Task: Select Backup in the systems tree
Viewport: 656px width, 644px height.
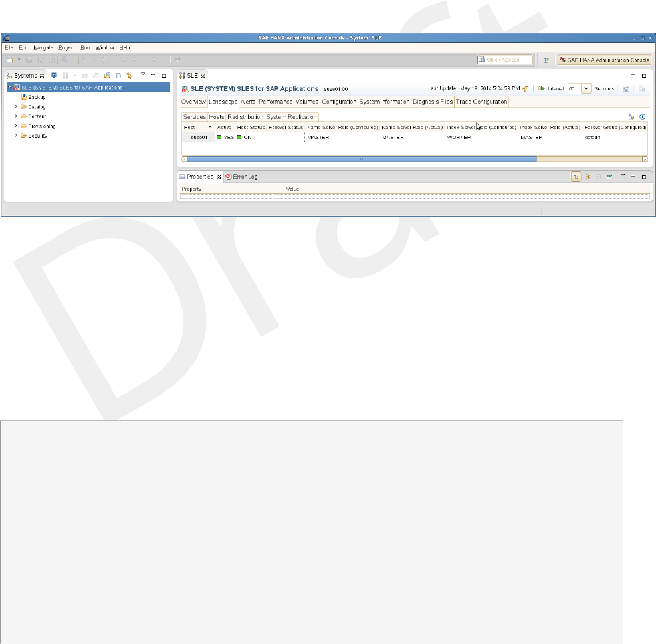Action: point(33,97)
